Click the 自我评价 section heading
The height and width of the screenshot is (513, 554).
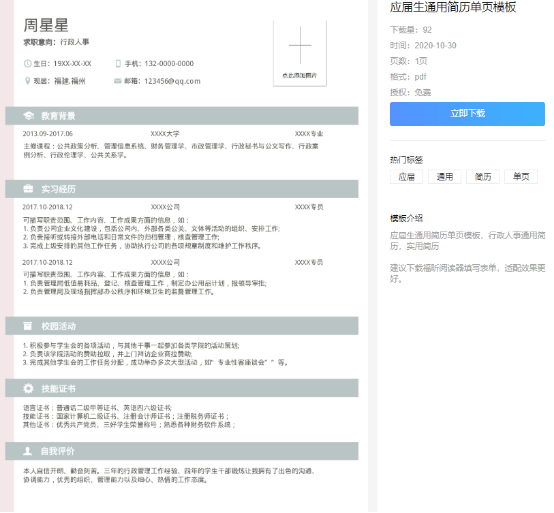click(58, 451)
